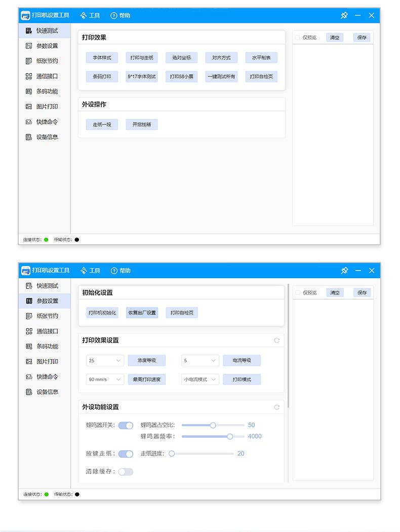This screenshot has height=532, width=400.
Task: Click the refresh icon beside 外设功能设置
Action: 276,407
